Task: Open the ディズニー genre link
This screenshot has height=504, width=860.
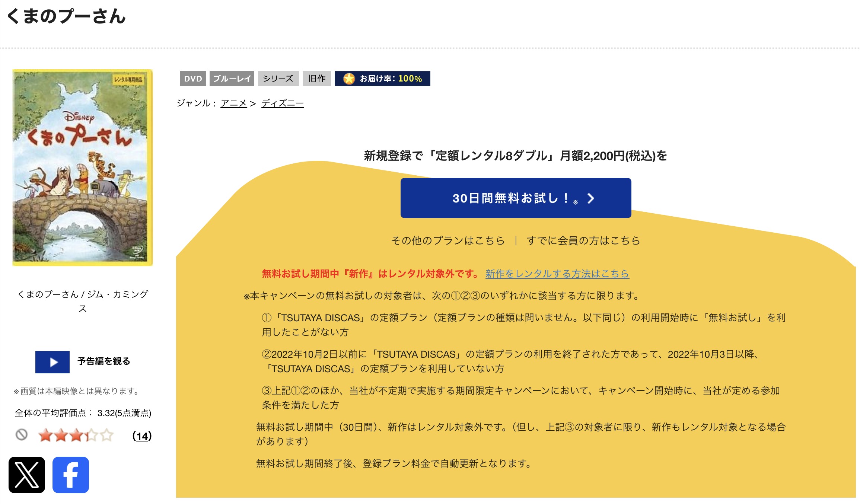Action: (x=283, y=103)
